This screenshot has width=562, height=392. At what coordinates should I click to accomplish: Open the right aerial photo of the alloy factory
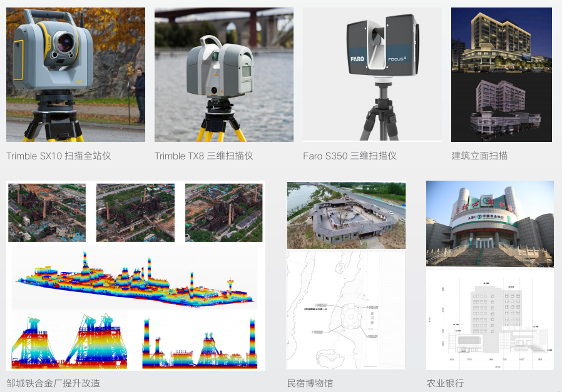(x=223, y=213)
